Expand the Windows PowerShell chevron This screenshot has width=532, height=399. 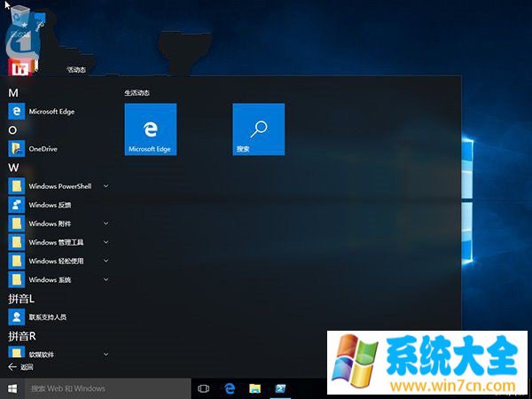pos(106,186)
